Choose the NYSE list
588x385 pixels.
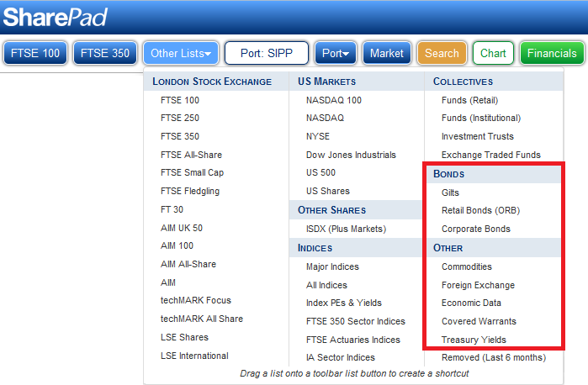coord(318,136)
